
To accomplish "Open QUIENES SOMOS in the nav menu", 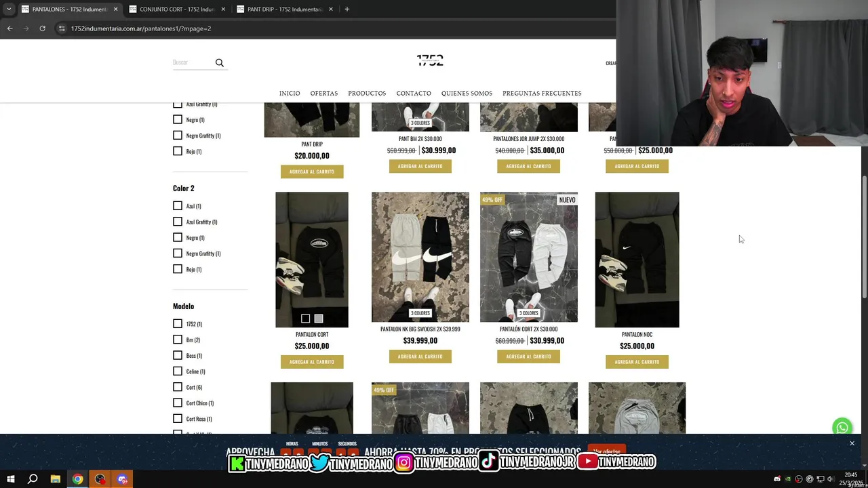I will pos(467,94).
